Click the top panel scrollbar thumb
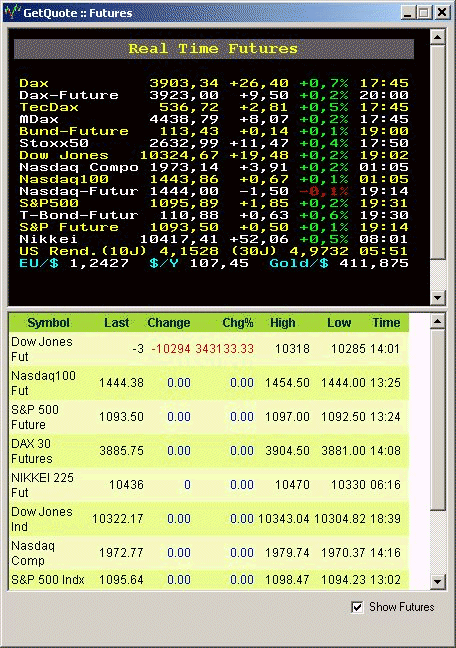 (x=437, y=152)
